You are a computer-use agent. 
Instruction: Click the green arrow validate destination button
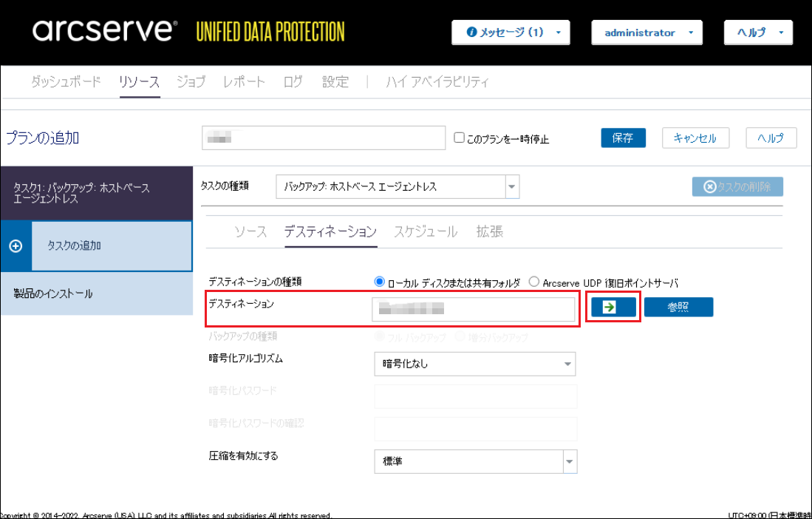(x=613, y=308)
